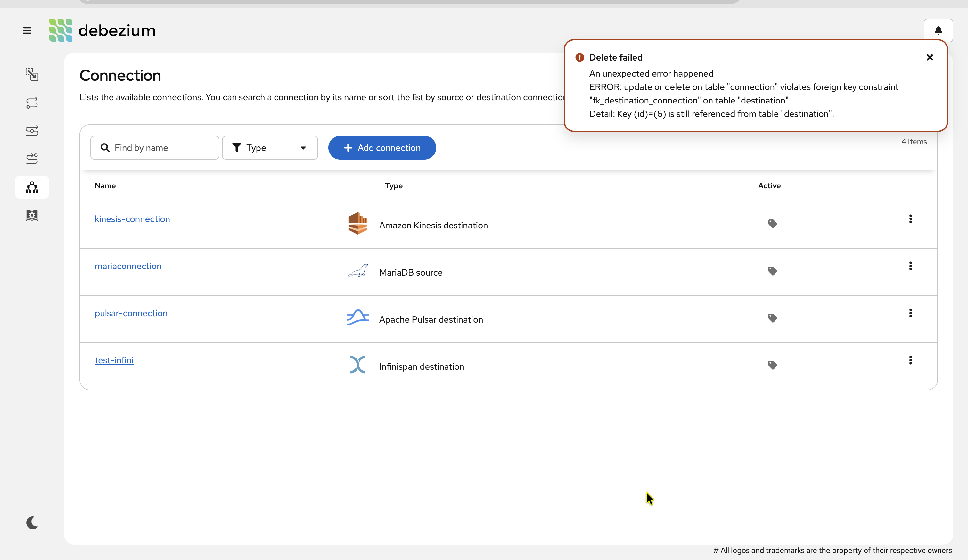
Task: Click the Add connection button
Action: coord(382,148)
